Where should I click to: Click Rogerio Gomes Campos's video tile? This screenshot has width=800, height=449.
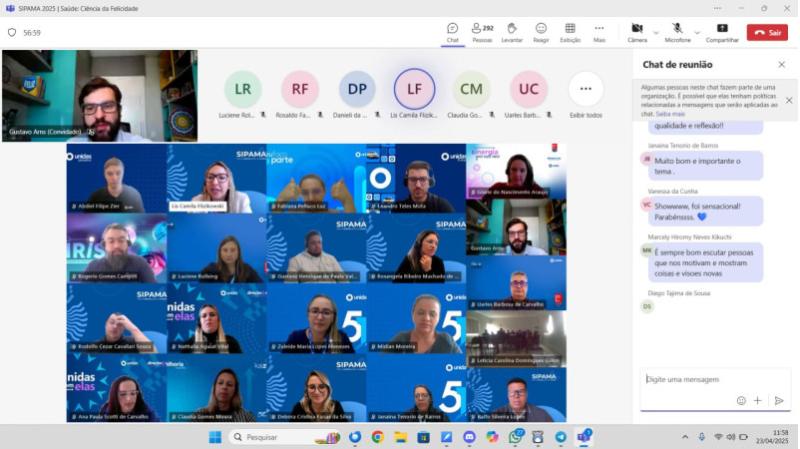pos(116,248)
